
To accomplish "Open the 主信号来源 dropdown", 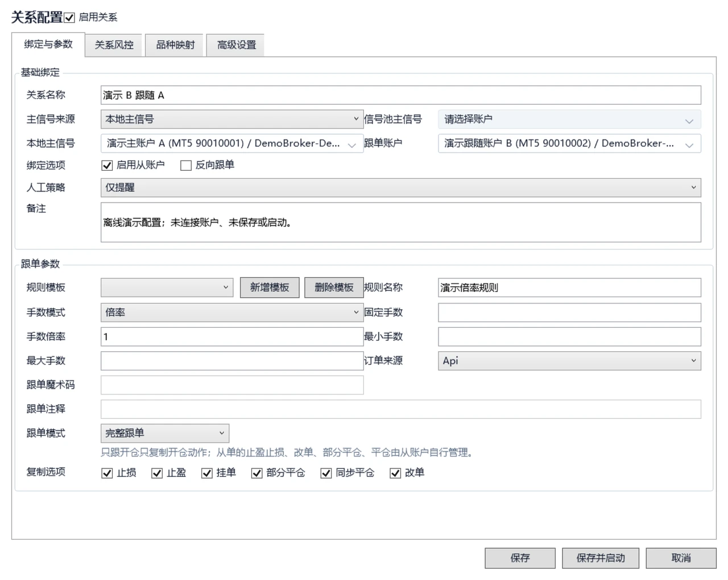I will [232, 119].
